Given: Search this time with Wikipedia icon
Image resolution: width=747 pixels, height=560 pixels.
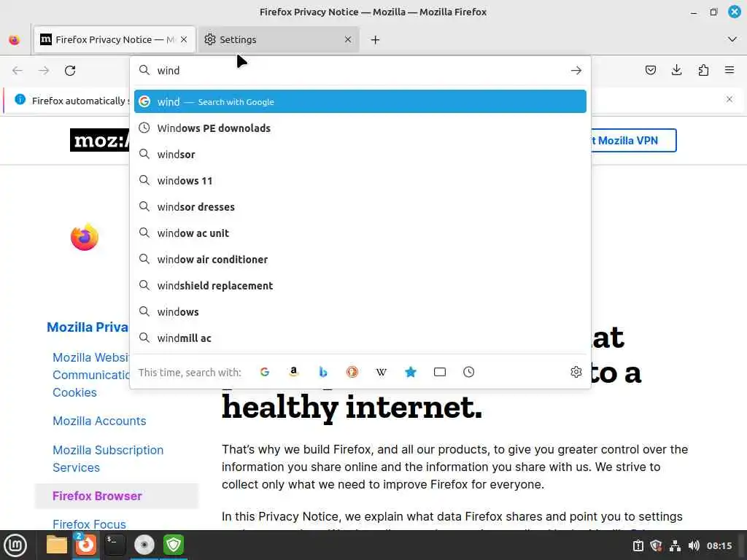Looking at the screenshot, I should point(381,372).
